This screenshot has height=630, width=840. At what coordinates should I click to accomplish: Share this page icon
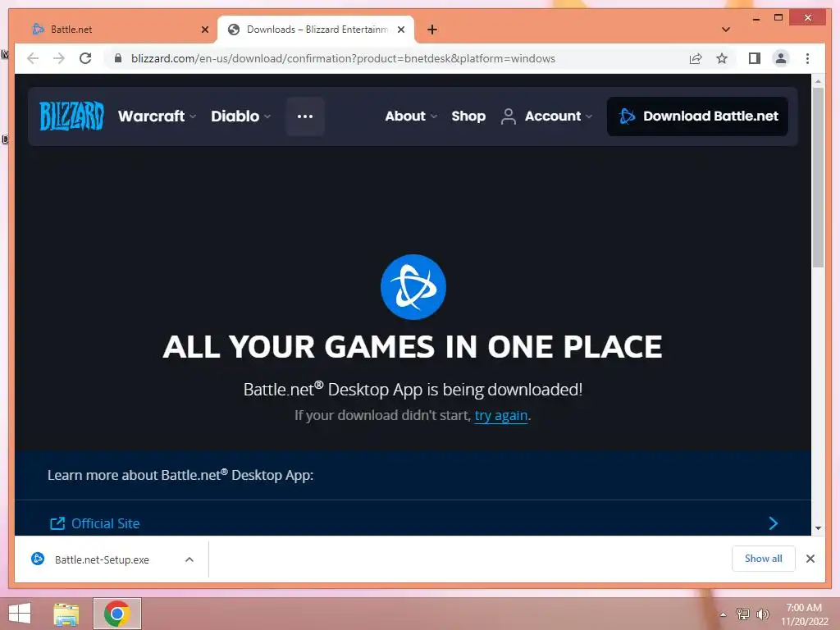696,58
